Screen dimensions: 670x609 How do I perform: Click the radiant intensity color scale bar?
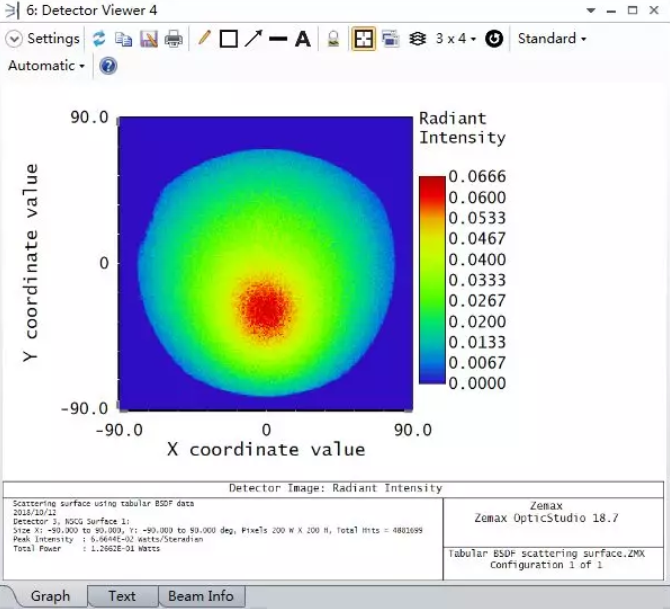click(432, 282)
